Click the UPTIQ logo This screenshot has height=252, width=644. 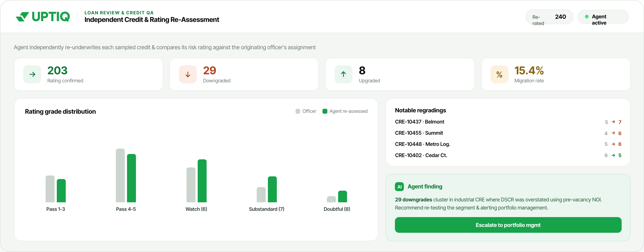pyautogui.click(x=43, y=17)
